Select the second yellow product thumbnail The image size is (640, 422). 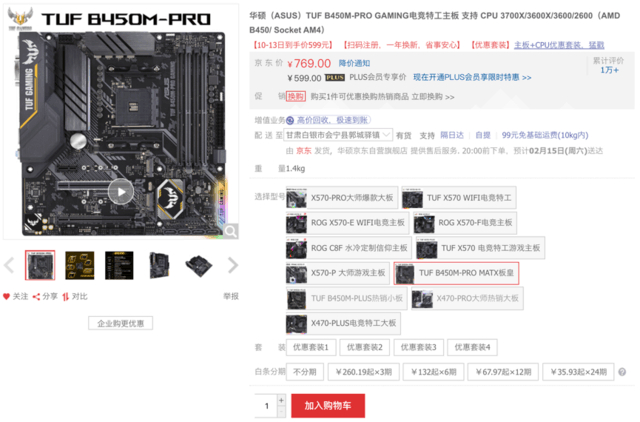[80, 265]
